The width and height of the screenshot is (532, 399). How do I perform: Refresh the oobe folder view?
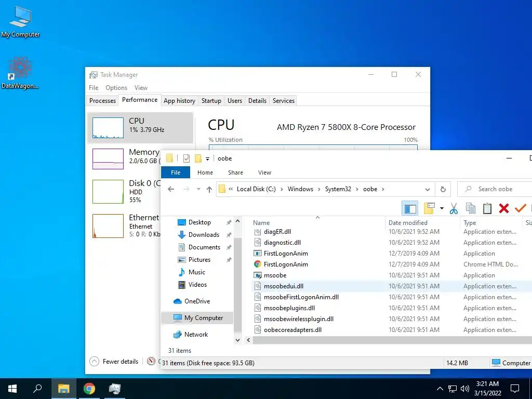(x=443, y=189)
